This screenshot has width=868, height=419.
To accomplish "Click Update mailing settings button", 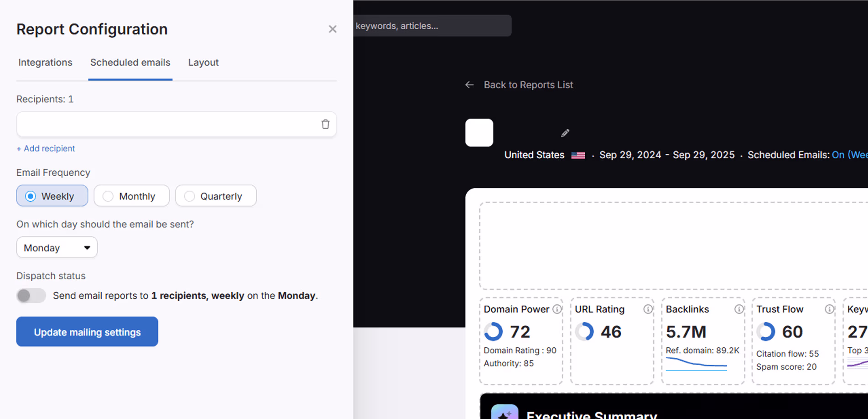I will click(x=87, y=332).
